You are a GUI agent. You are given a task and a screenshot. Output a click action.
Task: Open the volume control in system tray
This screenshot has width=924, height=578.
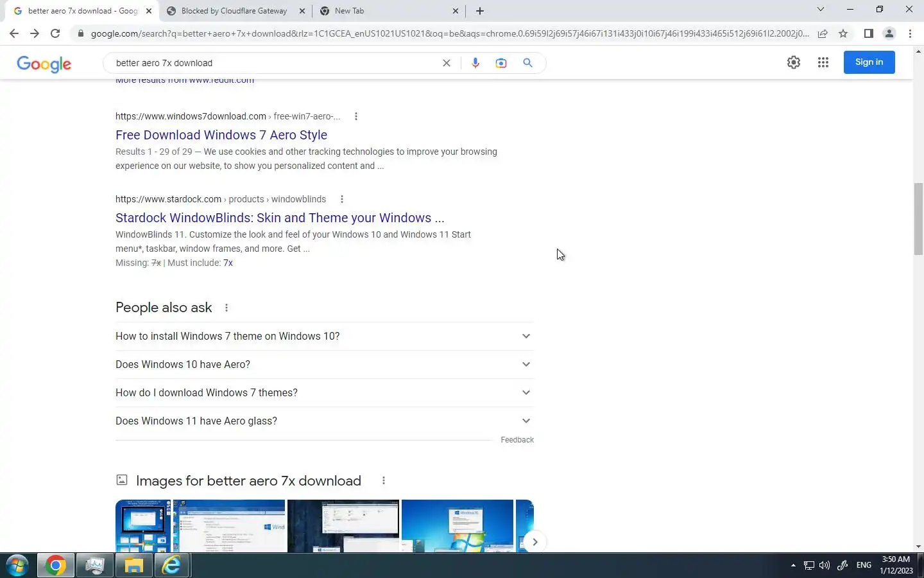tap(825, 565)
